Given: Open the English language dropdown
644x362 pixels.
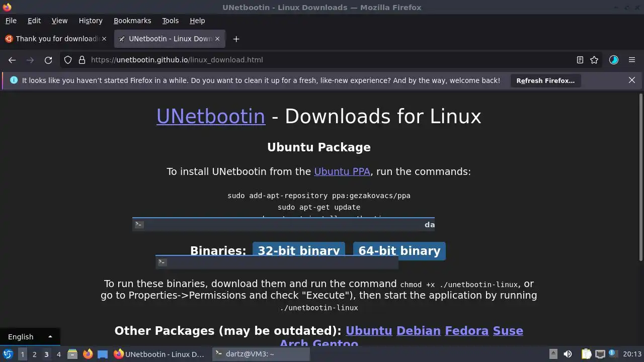Looking at the screenshot, I should (x=30, y=337).
